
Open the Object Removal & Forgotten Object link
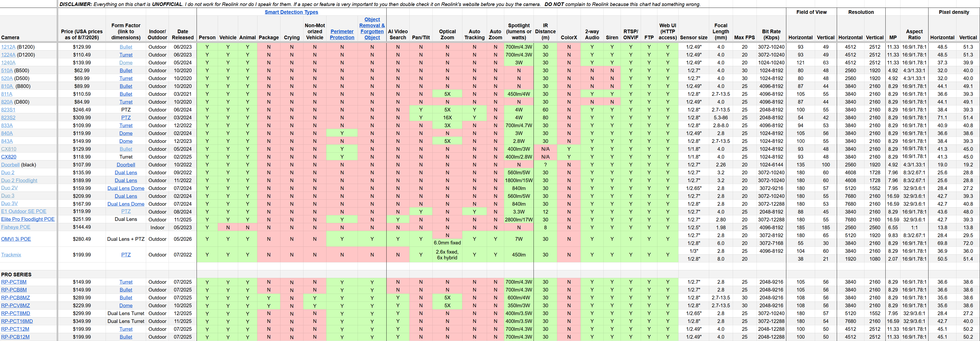(372, 29)
